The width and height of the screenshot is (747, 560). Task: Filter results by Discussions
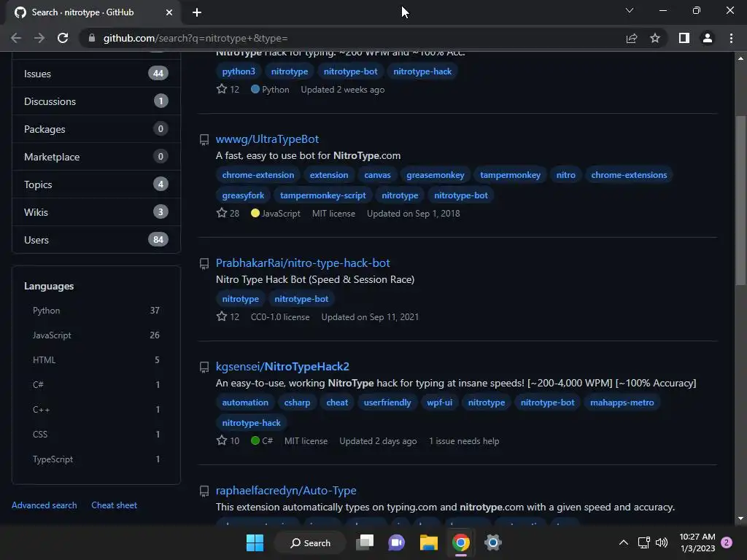pyautogui.click(x=96, y=101)
